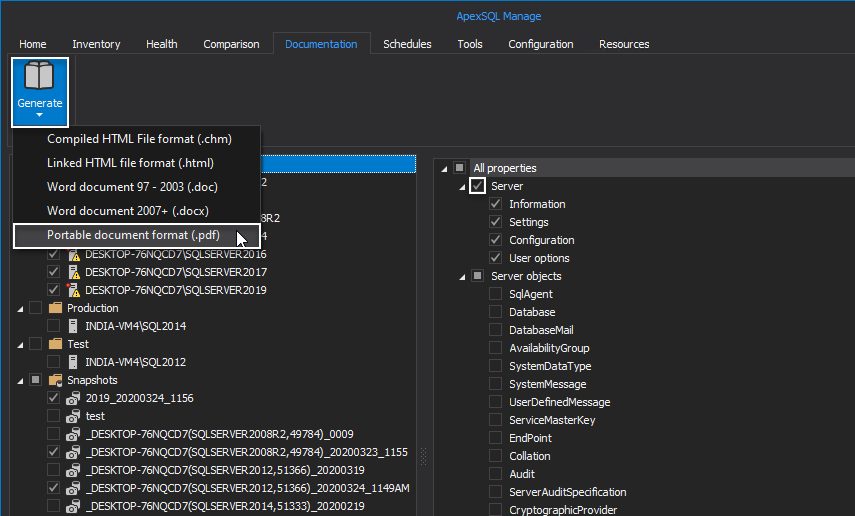The width and height of the screenshot is (855, 516).
Task: Click the snapshot camera icon for test
Action: pos(73,416)
